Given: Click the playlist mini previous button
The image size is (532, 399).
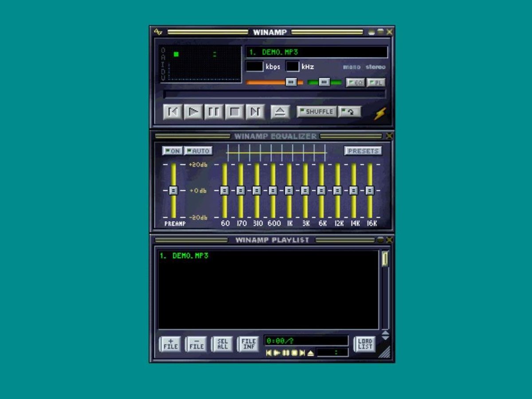Looking at the screenshot, I should 269,353.
